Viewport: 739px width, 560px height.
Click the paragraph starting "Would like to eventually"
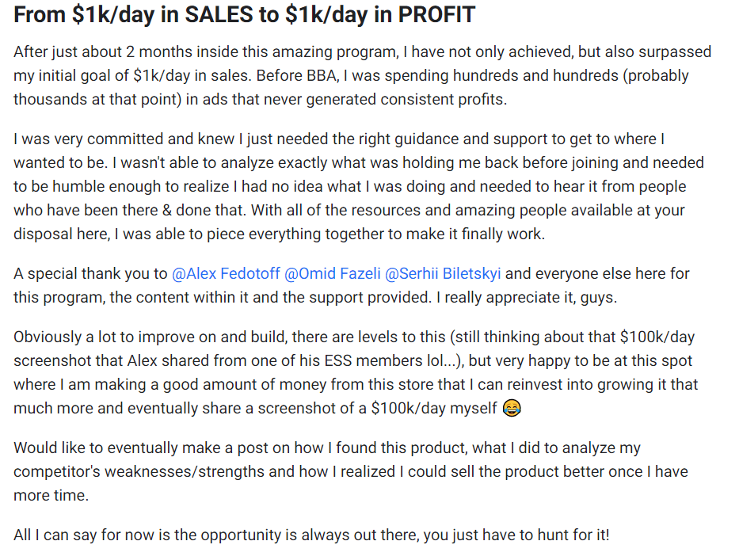351,471
